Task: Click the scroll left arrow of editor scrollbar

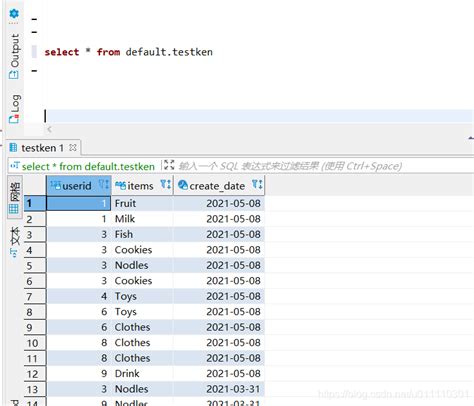Action: click(49, 129)
